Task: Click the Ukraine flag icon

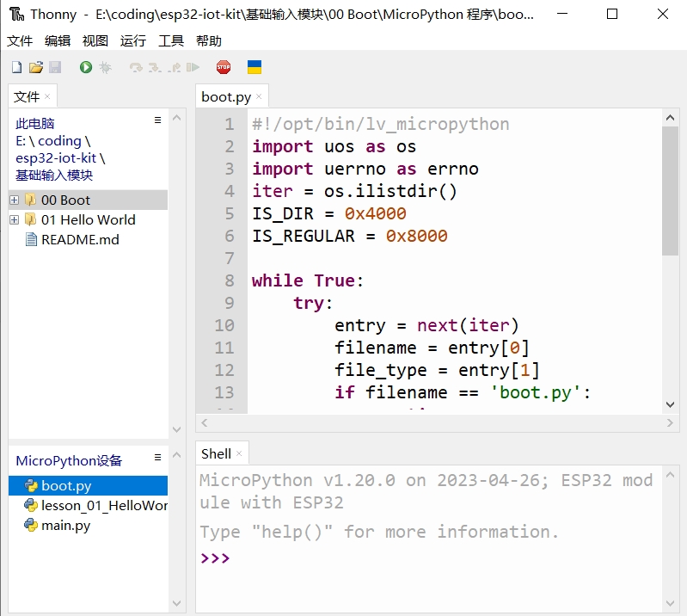Action: (x=255, y=67)
